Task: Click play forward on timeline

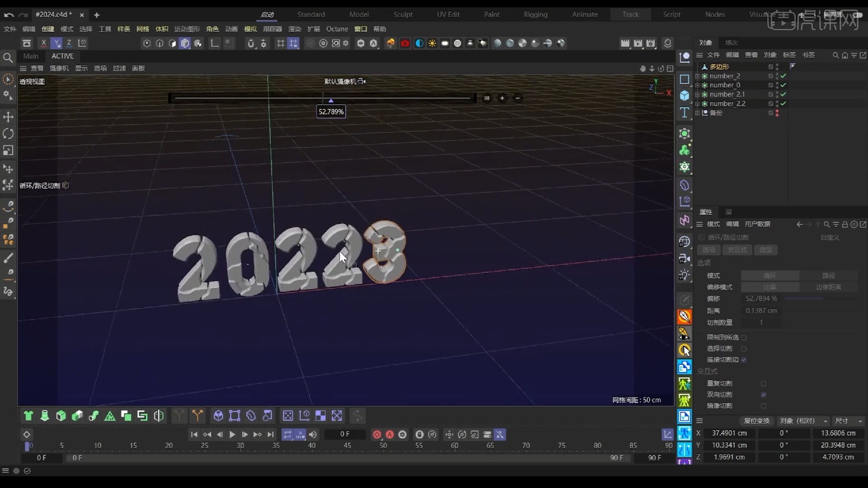Action: click(x=232, y=434)
